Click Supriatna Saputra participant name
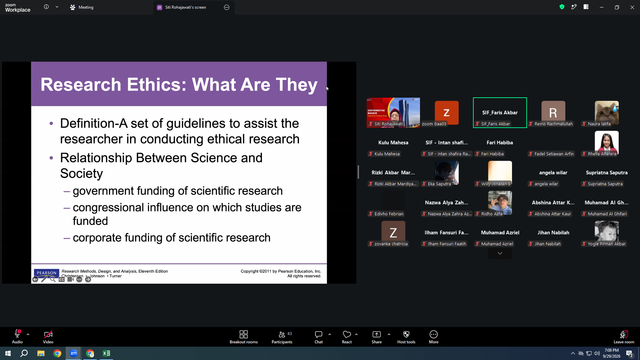Image resolution: width=640 pixels, height=360 pixels. coord(607,173)
